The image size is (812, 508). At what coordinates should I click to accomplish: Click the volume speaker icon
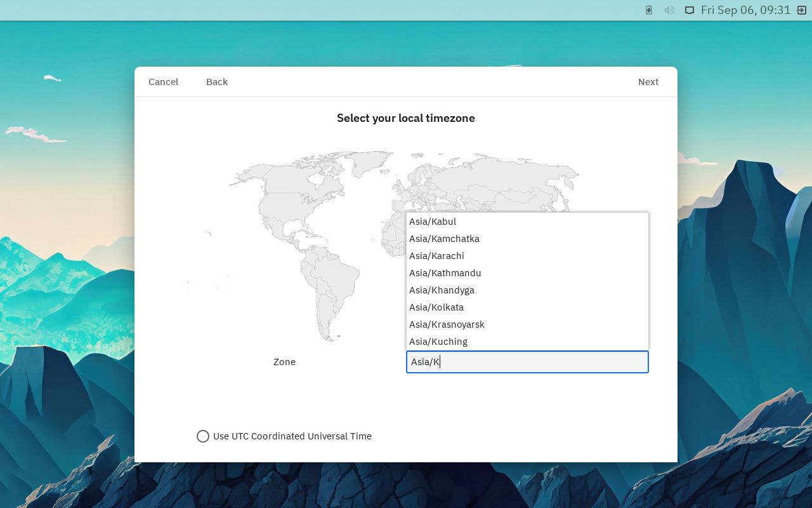(x=669, y=10)
